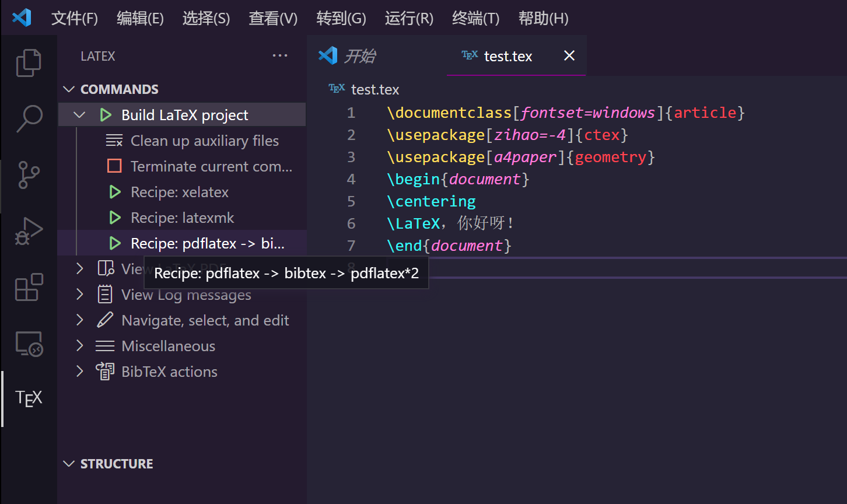Collapse the Build LaTeX project group
This screenshot has height=504, width=847.
(80, 115)
